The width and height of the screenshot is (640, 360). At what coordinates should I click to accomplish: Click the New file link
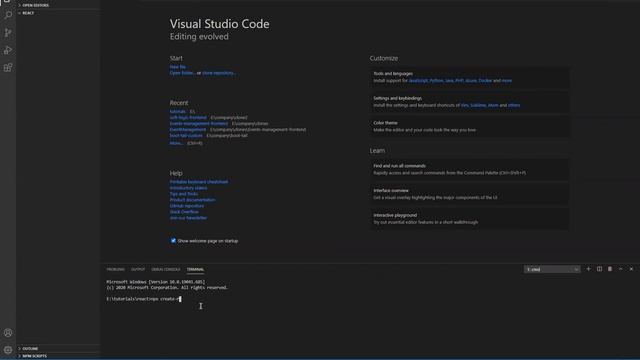click(x=178, y=67)
